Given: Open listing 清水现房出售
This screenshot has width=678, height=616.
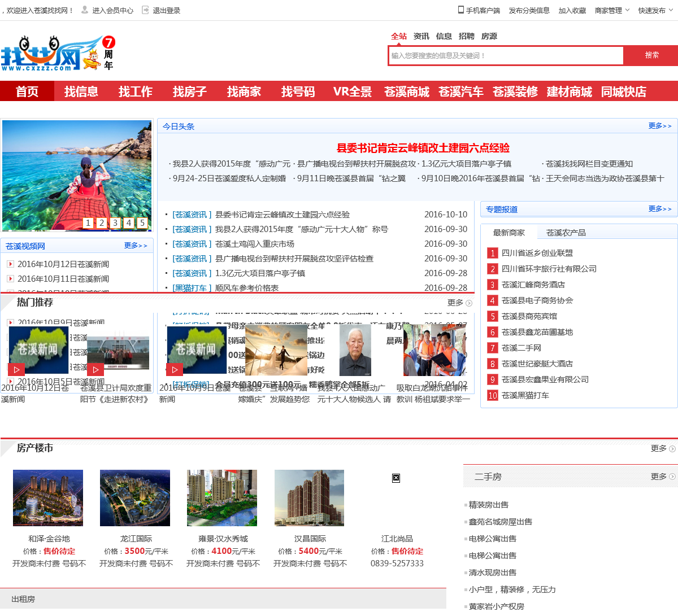Looking at the screenshot, I should [493, 573].
